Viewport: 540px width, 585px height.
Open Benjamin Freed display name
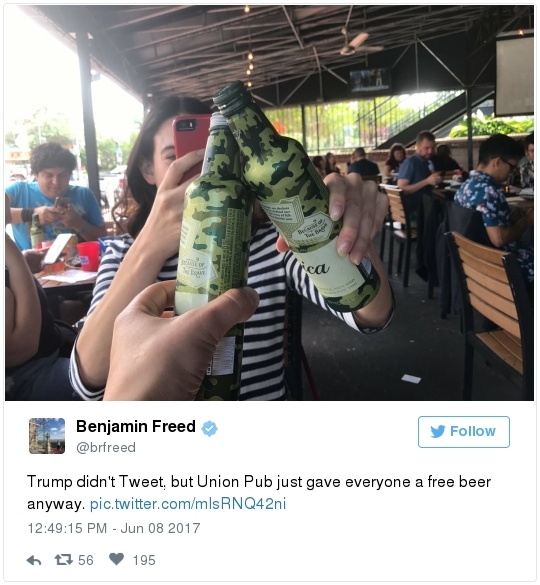136,426
